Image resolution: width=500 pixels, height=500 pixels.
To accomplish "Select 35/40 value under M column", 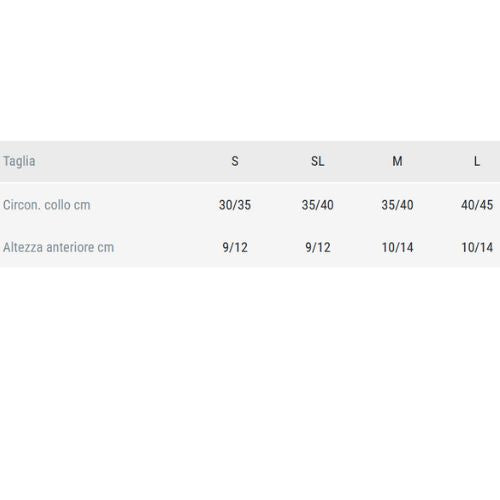I will tap(397, 205).
